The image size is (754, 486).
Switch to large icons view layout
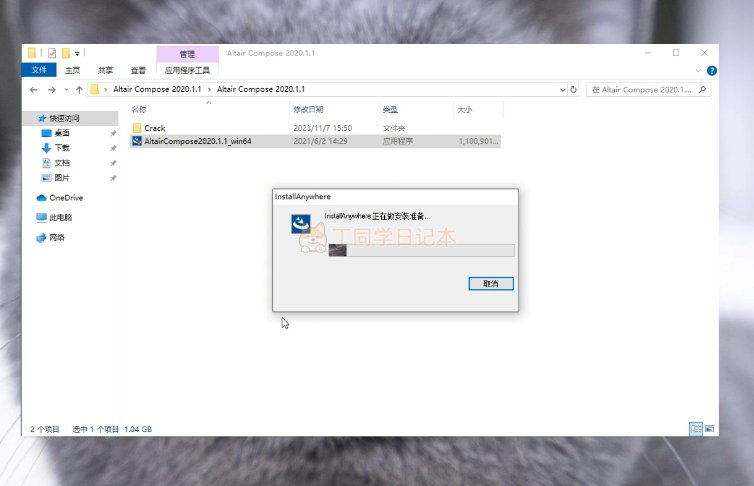pyautogui.click(x=709, y=428)
